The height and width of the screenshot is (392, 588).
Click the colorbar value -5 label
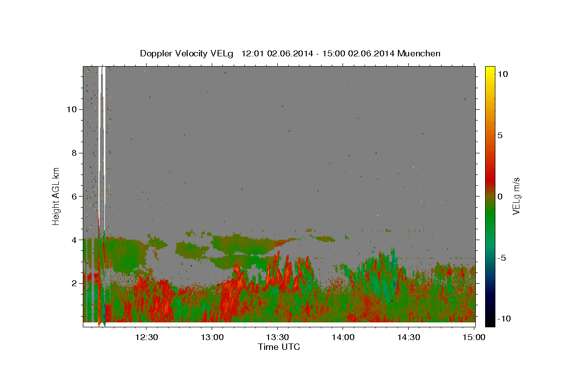[x=503, y=258]
